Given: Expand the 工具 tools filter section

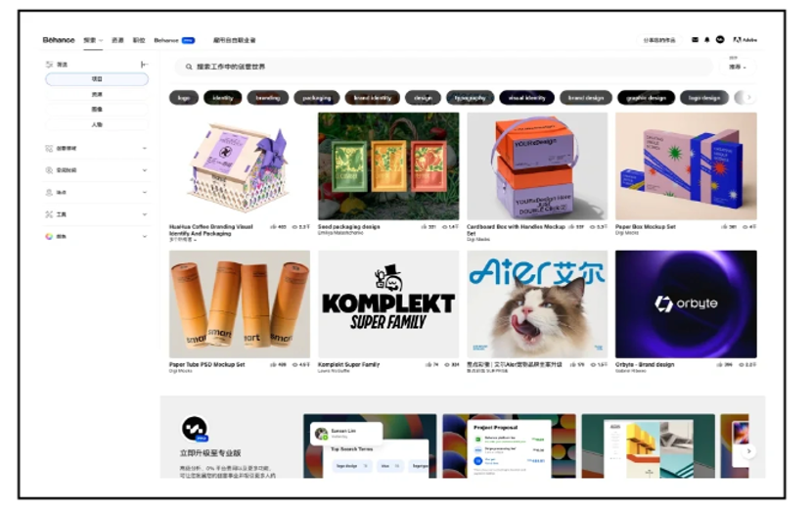Looking at the screenshot, I should [96, 214].
